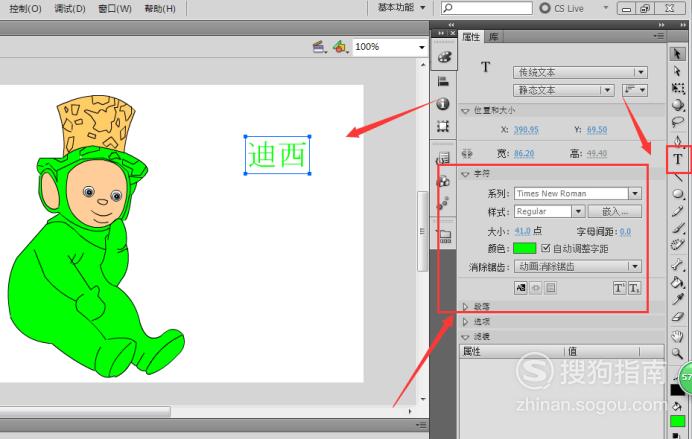Screen dimensions: 692x439
Task: Click the font size value 41.0
Action: point(523,231)
